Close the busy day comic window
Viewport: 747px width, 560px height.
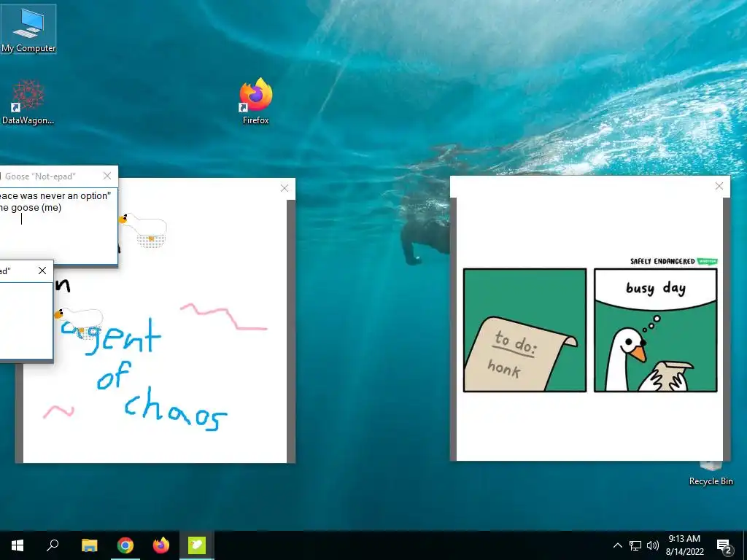[719, 186]
